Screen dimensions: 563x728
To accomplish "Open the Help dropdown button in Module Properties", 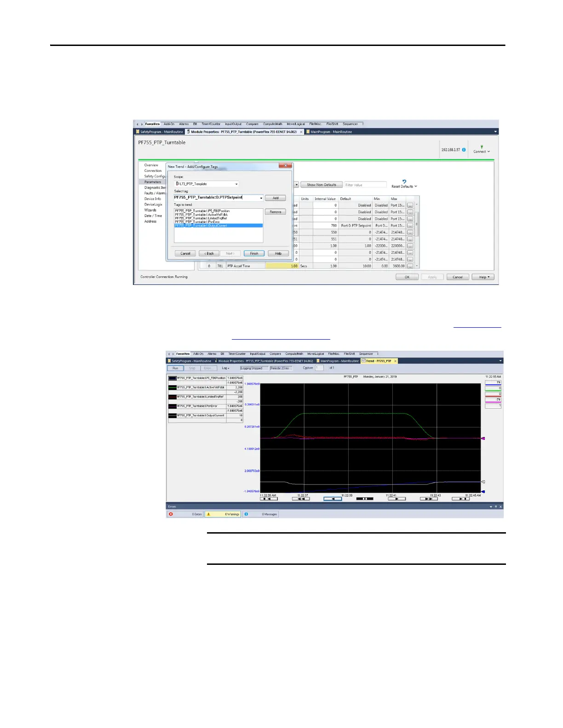I will click(483, 277).
